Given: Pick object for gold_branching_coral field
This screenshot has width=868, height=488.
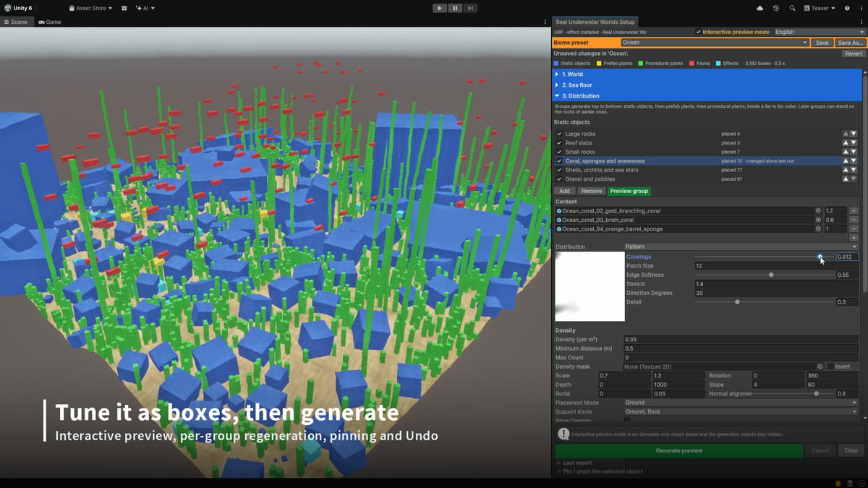Looking at the screenshot, I should pos(818,211).
